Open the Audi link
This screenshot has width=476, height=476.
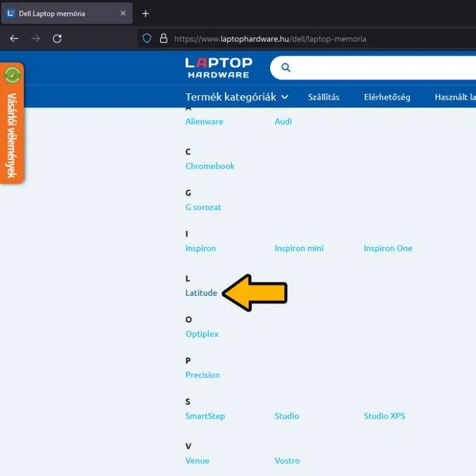pyautogui.click(x=284, y=122)
